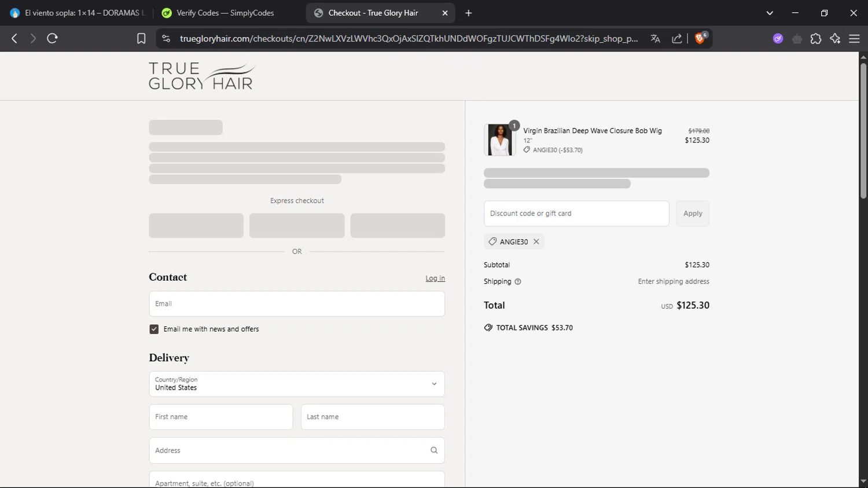Viewport: 868px width, 488px height.
Task: Click the faded jar extension icon
Action: tap(797, 38)
